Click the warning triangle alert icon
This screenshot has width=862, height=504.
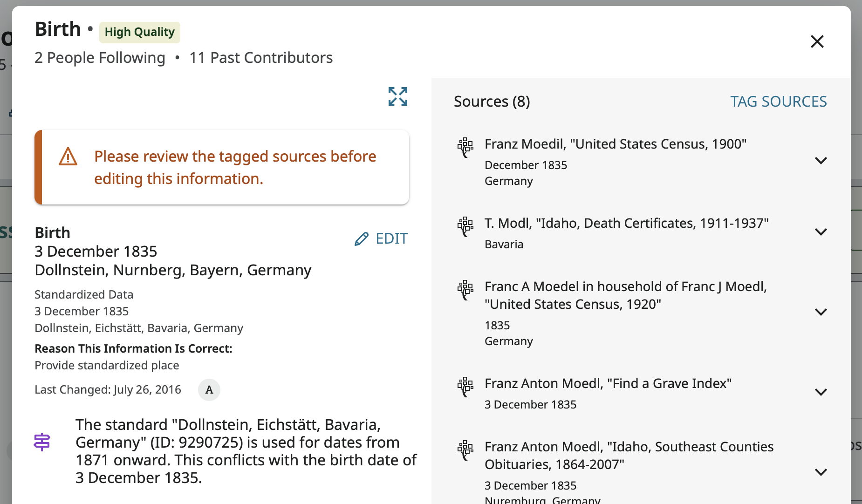pyautogui.click(x=68, y=157)
